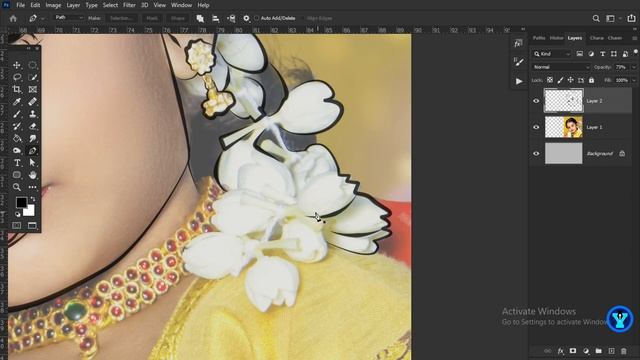Select the Path Selection arrow tool
The height and width of the screenshot is (360, 640).
pos(33,163)
